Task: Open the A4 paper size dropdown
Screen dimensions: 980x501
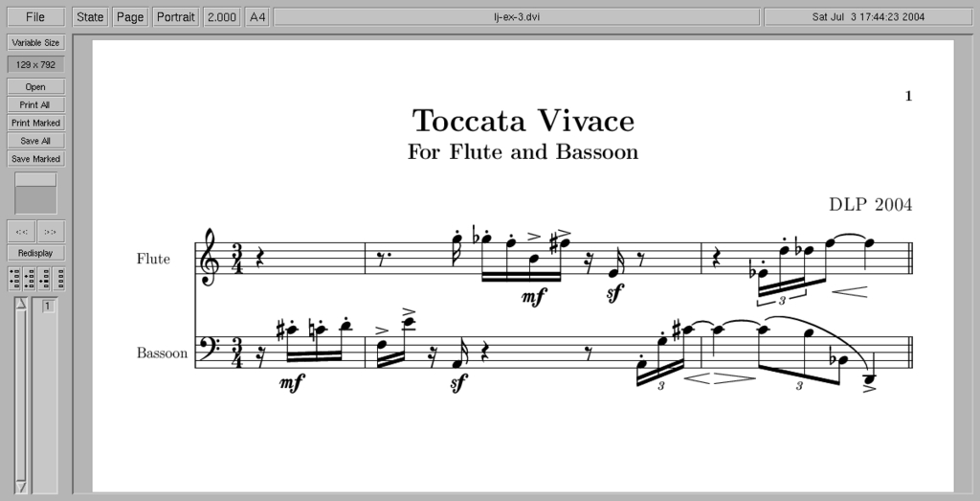Action: point(256,17)
